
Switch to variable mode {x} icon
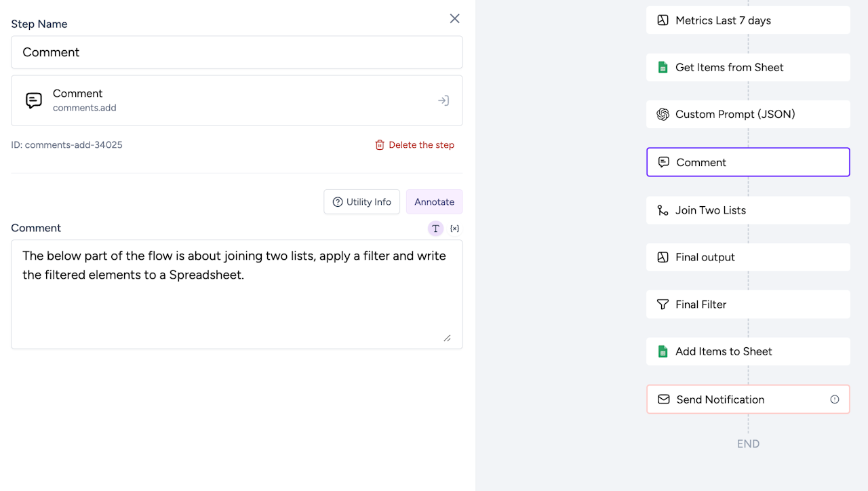point(454,229)
